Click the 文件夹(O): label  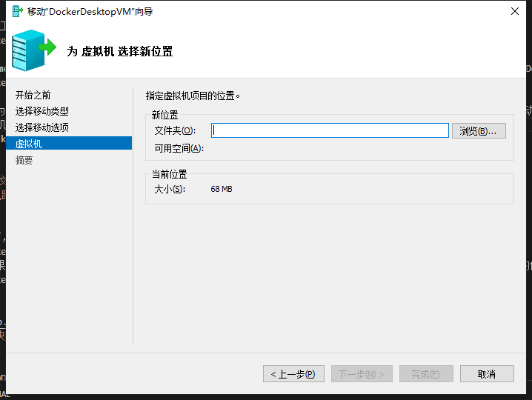175,131
